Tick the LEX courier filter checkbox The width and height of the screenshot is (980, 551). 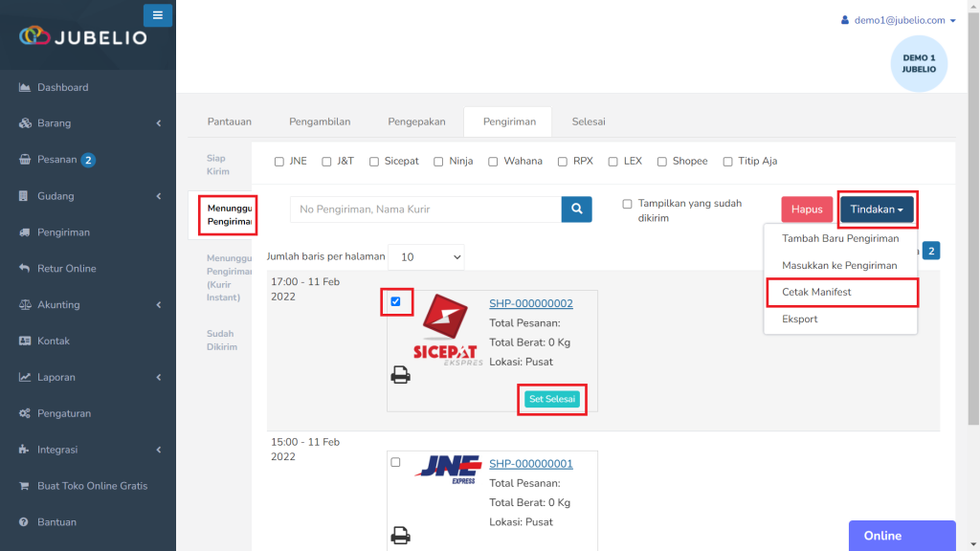pos(613,162)
